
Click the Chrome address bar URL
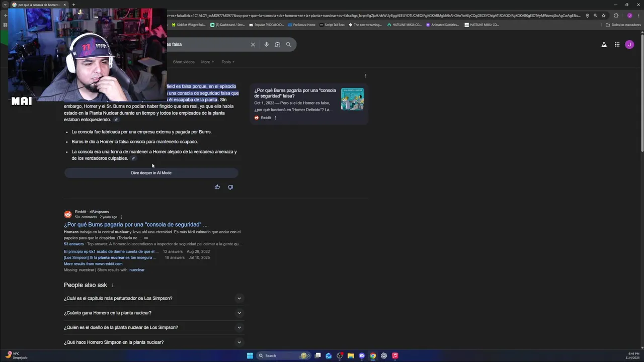click(372, 16)
